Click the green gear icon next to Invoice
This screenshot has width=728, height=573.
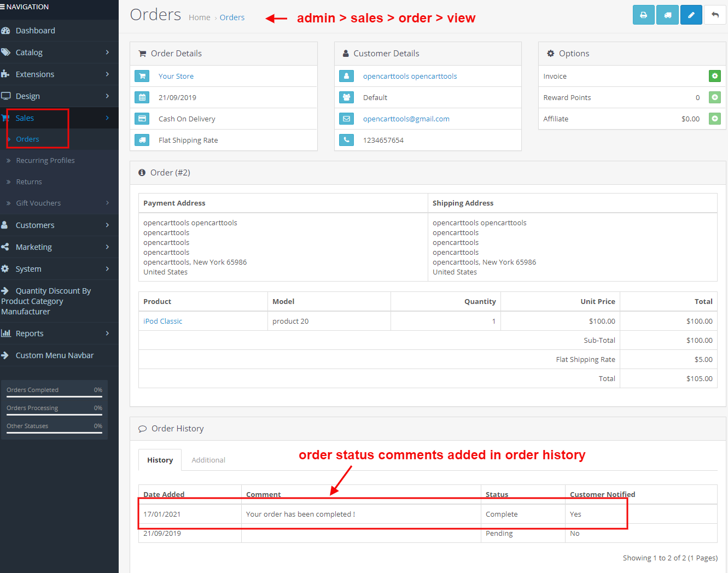[714, 76]
